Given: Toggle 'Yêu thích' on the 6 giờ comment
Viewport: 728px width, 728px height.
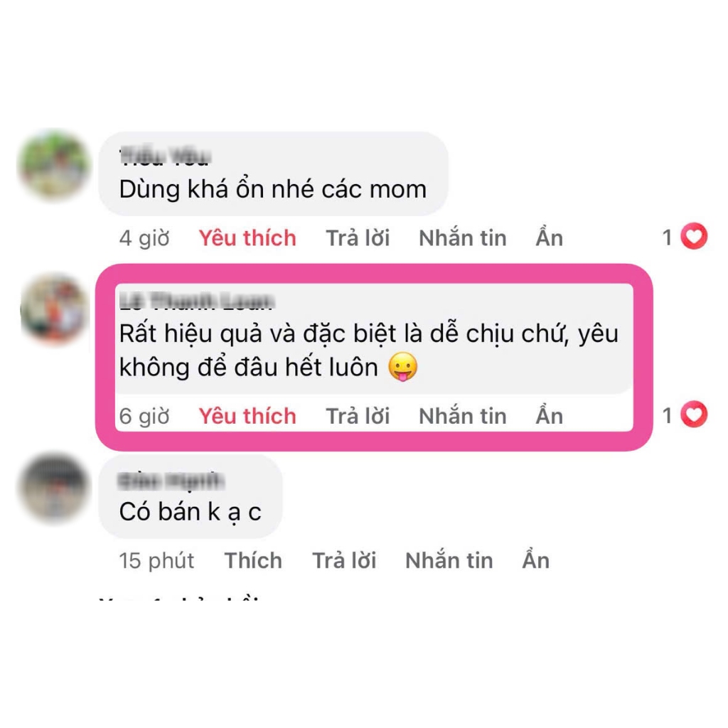Looking at the screenshot, I should [247, 416].
